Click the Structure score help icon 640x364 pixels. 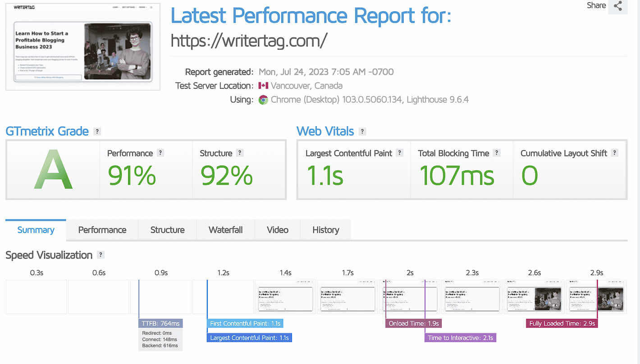click(x=240, y=153)
